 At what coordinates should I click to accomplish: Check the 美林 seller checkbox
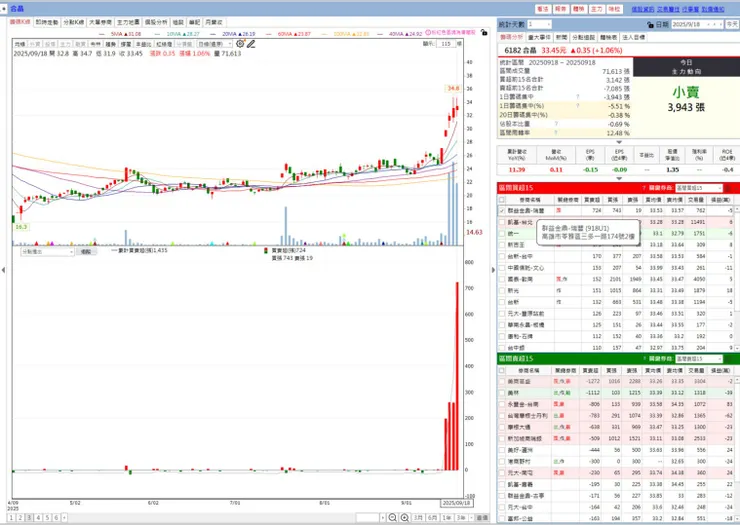502,393
